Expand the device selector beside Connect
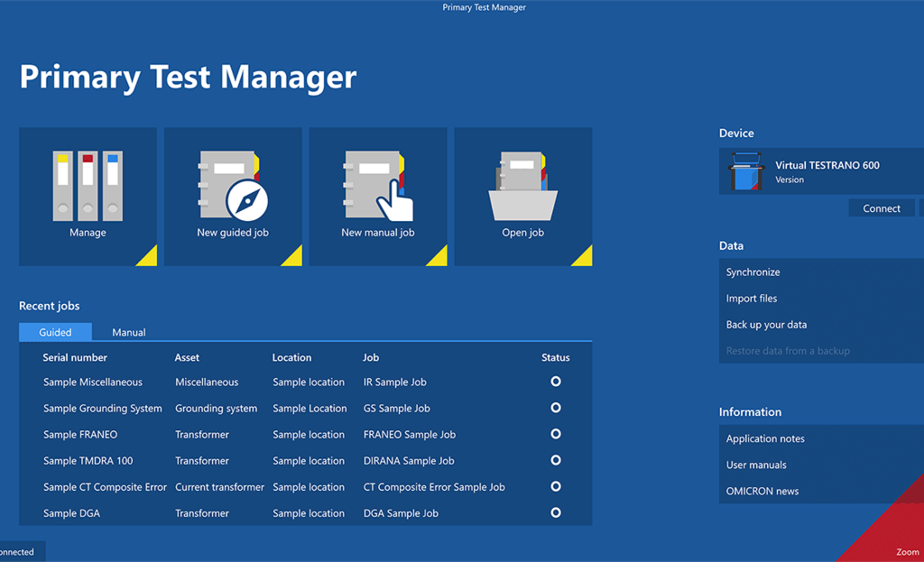 click(920, 208)
